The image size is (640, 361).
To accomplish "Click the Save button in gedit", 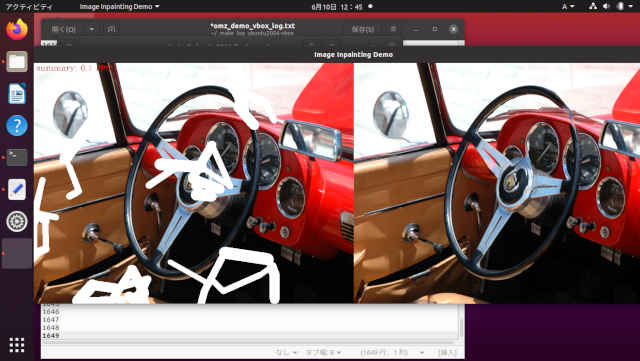I will (363, 29).
